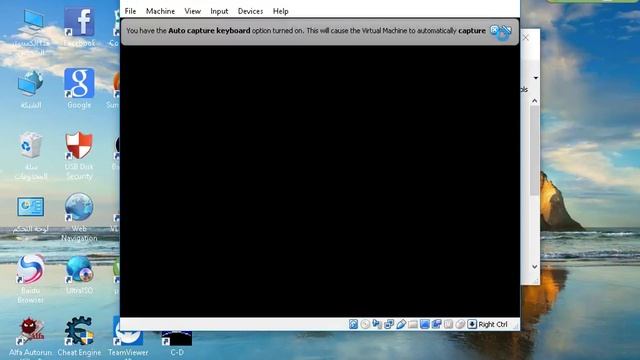
Task: Select the Facebook desktop shortcut
Action: click(x=79, y=28)
